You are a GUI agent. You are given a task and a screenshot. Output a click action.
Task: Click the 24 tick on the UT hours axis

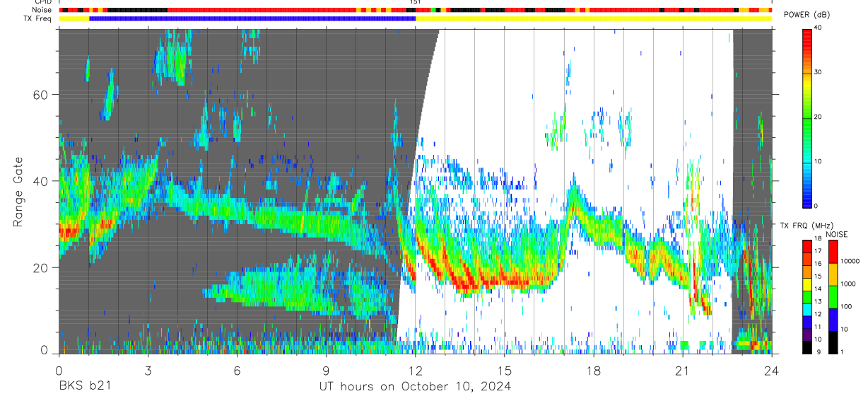772,370
